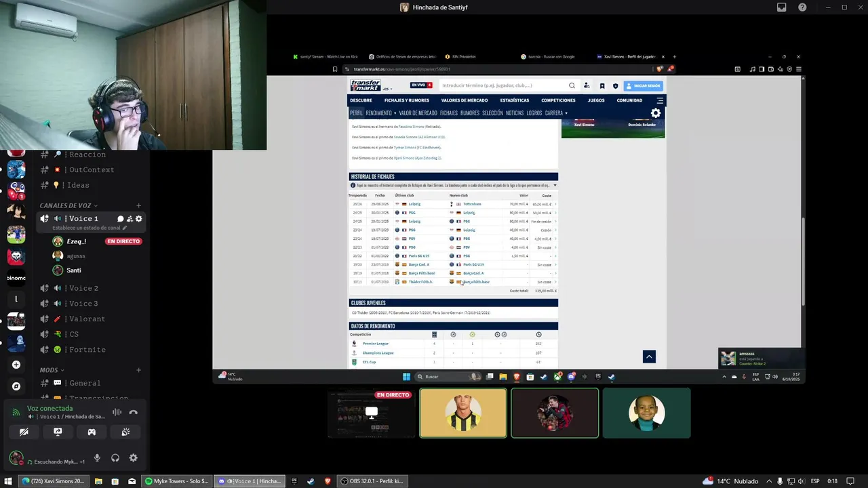This screenshot has width=868, height=488.
Task: Click the search magnifier icon on Transfermarkt
Action: tap(572, 85)
